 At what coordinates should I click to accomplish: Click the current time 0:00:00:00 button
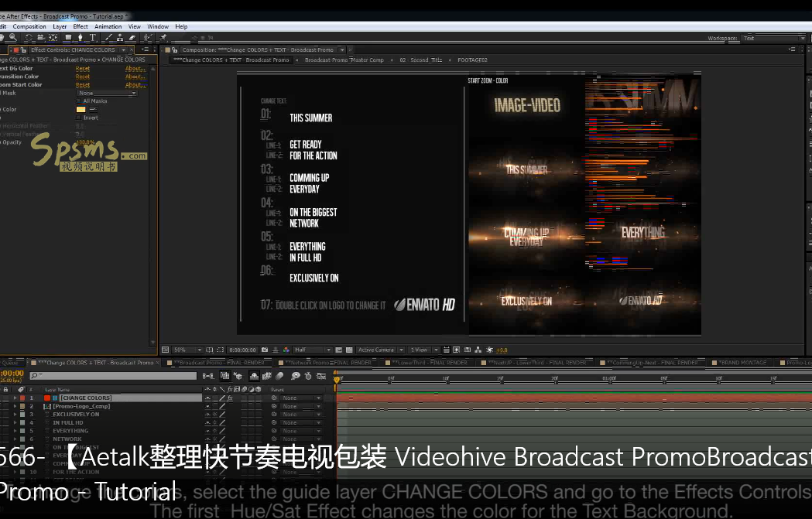(242, 350)
